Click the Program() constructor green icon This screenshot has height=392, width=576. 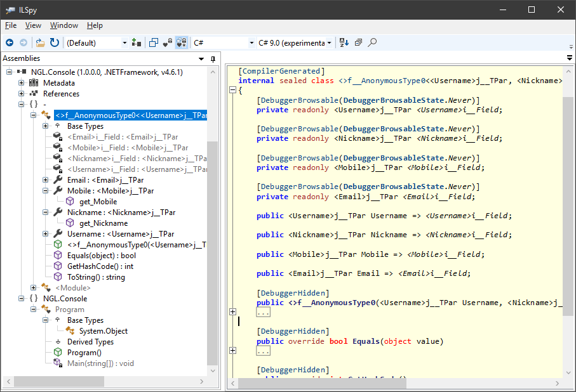58,353
